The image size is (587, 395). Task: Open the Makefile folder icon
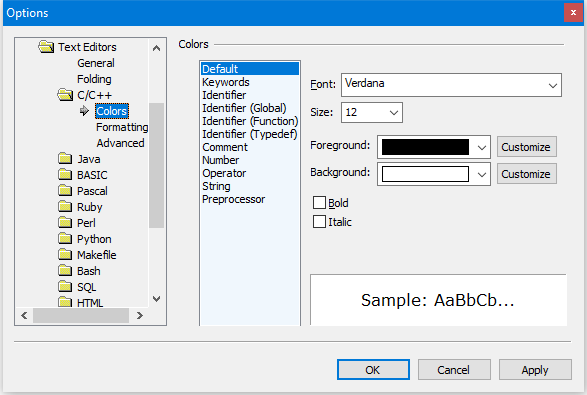(x=65, y=255)
